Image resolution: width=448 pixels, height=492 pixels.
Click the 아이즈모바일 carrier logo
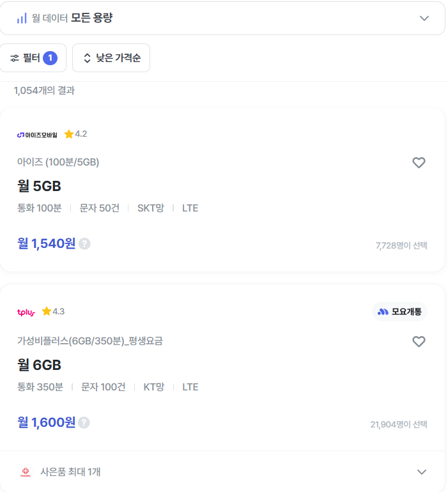37,135
